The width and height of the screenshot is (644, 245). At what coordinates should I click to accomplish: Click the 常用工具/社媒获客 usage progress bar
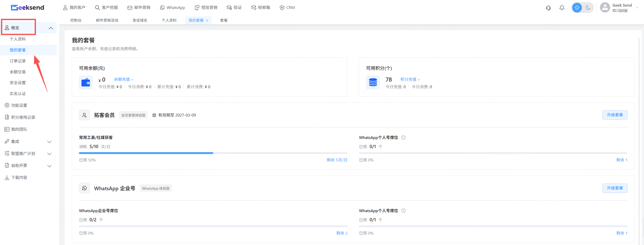(x=213, y=153)
